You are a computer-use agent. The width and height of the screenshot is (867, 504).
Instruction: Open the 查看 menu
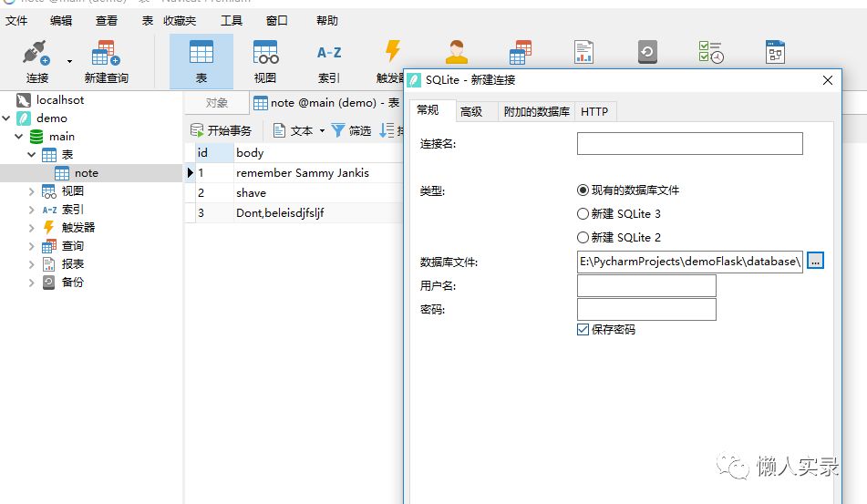(106, 20)
